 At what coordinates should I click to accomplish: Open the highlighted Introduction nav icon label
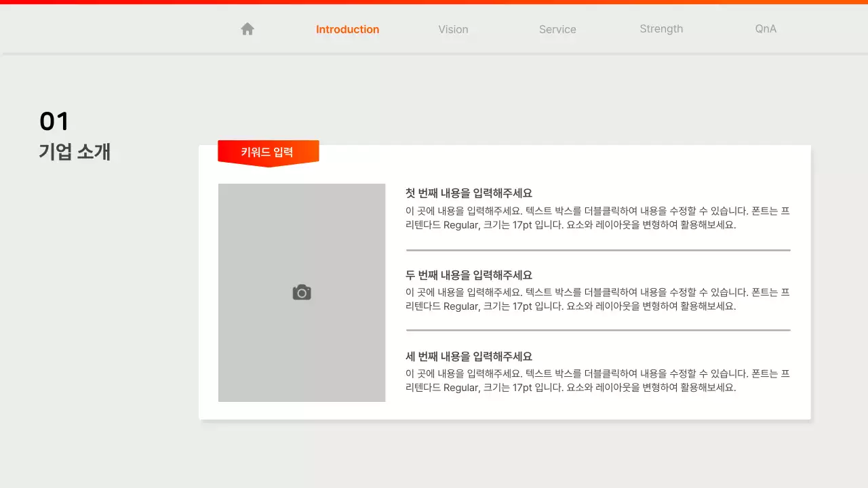(x=347, y=29)
